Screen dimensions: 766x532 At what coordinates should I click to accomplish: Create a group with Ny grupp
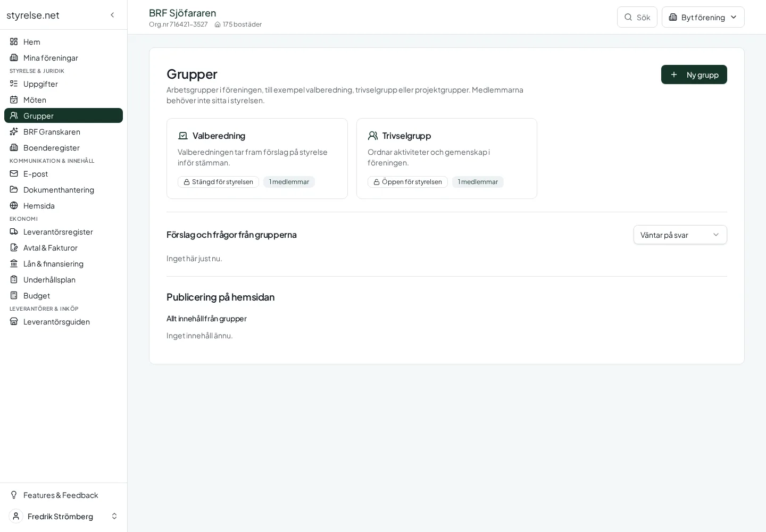click(x=694, y=74)
